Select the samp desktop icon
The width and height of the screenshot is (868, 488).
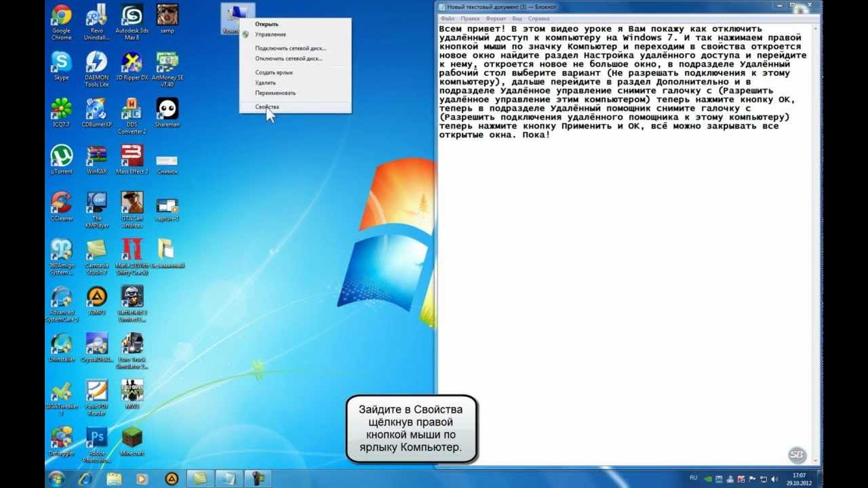coord(167,19)
